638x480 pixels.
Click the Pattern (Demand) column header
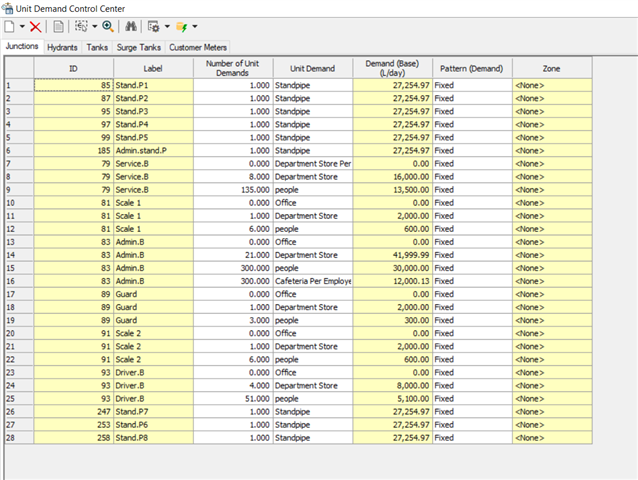pyautogui.click(x=472, y=68)
